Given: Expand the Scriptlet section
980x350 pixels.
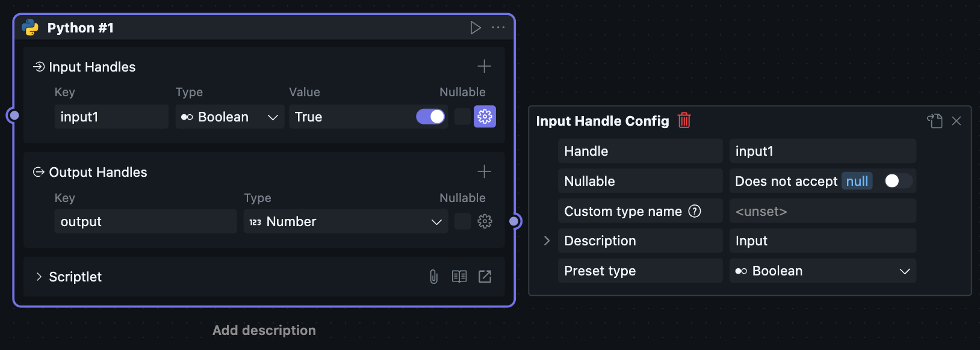Looking at the screenshot, I should tap(39, 277).
